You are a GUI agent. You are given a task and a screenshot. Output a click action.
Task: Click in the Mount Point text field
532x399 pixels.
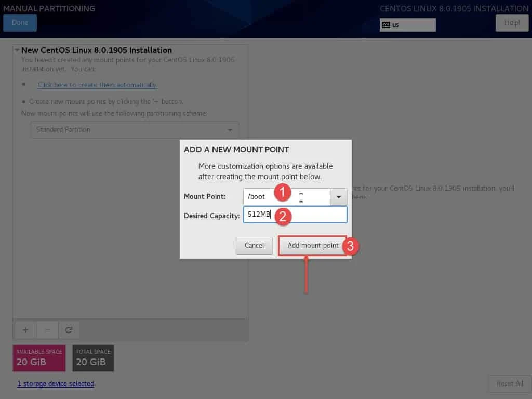tap(286, 197)
